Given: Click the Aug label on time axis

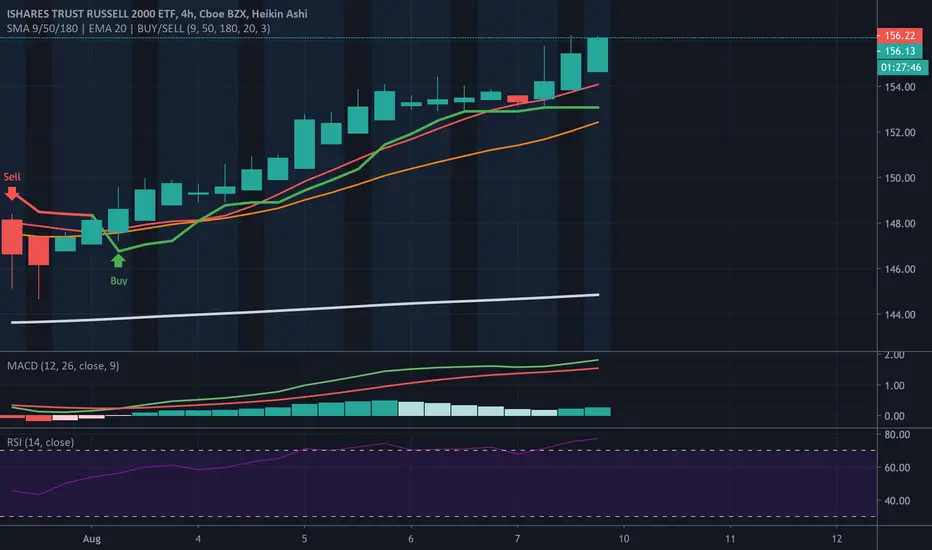Looking at the screenshot, I should click(x=92, y=539).
